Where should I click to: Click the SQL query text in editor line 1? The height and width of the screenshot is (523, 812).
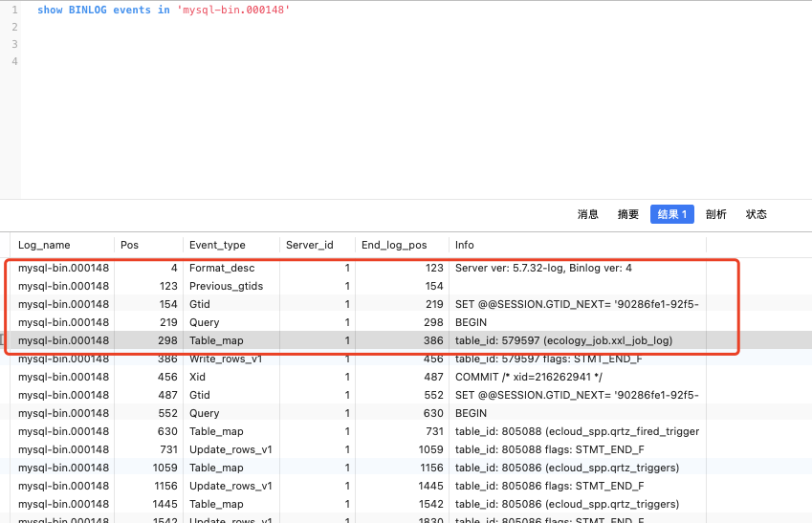coord(164,10)
